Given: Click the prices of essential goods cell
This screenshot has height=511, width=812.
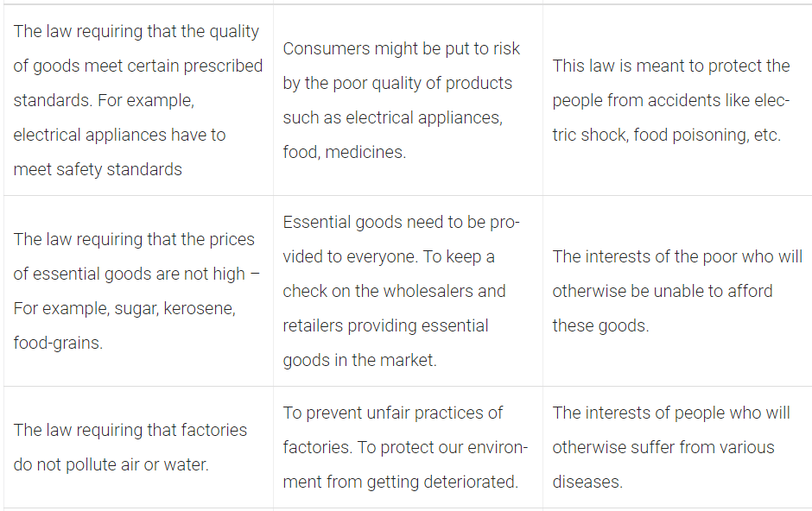Looking at the screenshot, I should click(138, 291).
